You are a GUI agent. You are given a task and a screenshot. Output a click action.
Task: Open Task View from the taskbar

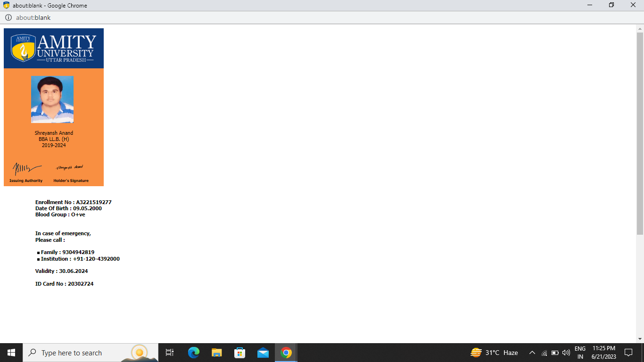tap(170, 353)
